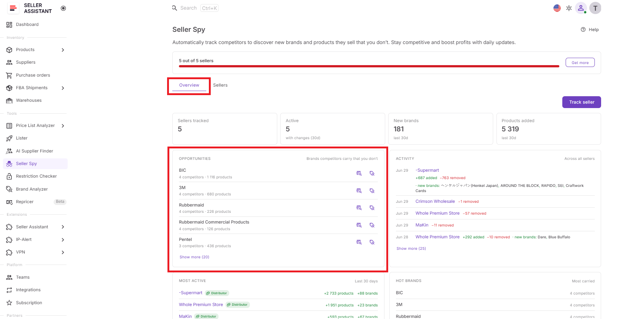This screenshot has width=644, height=319.
Task: Click the Restriction Checker lock icon
Action: click(9, 177)
